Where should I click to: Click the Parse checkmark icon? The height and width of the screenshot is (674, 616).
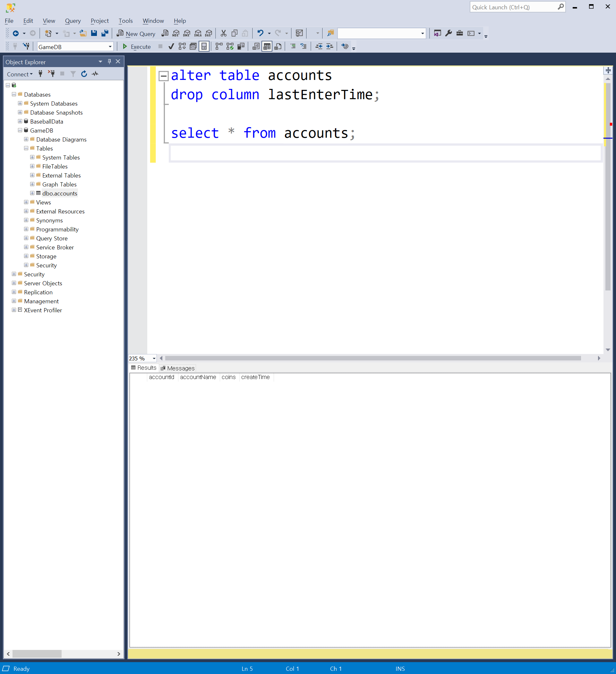[x=171, y=47]
